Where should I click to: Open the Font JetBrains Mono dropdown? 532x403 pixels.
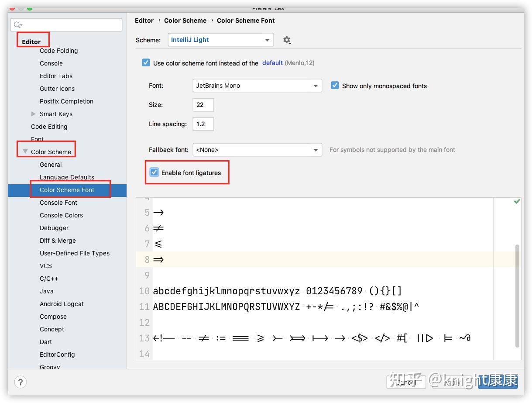[257, 86]
